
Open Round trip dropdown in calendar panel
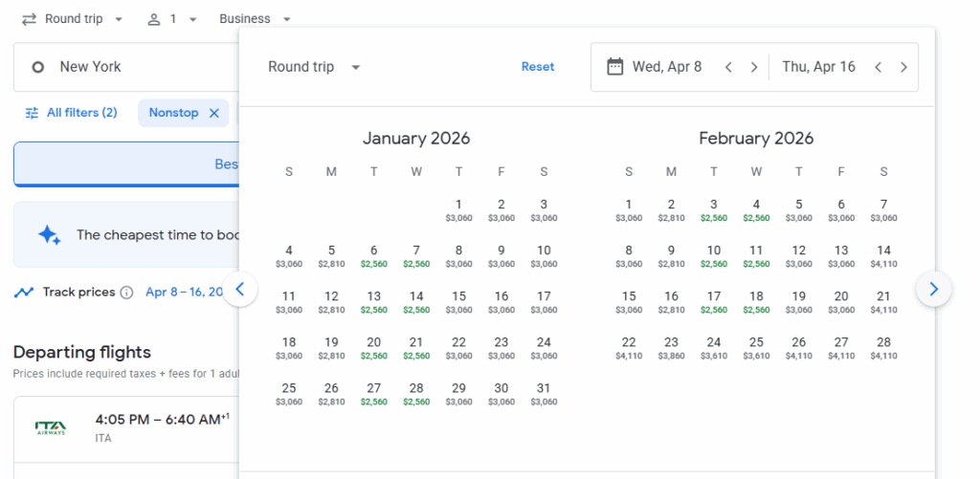coord(314,67)
